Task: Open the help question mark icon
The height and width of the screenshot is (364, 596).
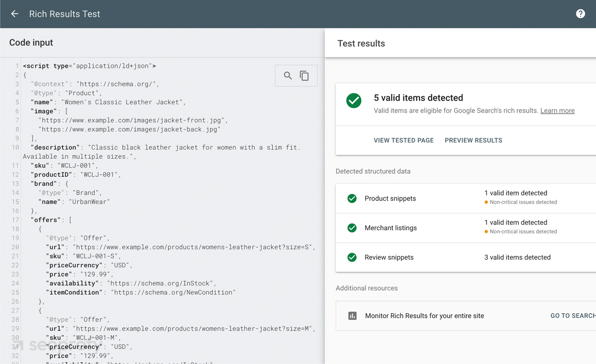Action: [580, 14]
